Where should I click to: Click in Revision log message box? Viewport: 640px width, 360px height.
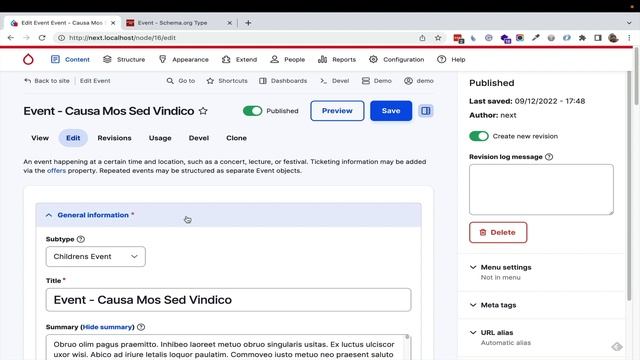[x=541, y=189]
